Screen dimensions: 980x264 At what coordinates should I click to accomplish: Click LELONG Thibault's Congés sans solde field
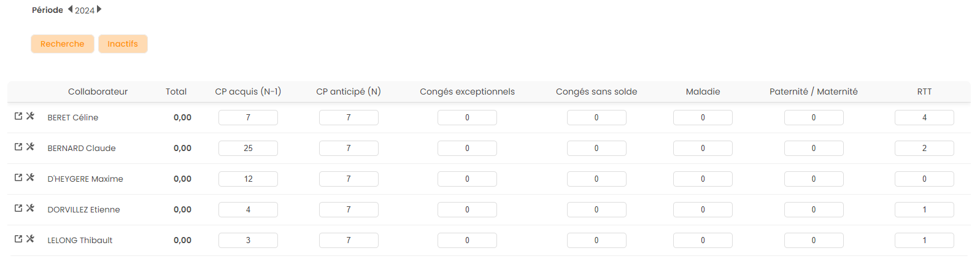pos(596,240)
